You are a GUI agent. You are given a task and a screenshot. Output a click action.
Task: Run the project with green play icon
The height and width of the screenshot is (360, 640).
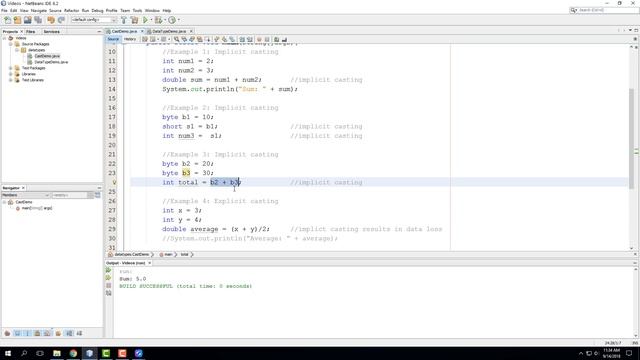(x=145, y=20)
